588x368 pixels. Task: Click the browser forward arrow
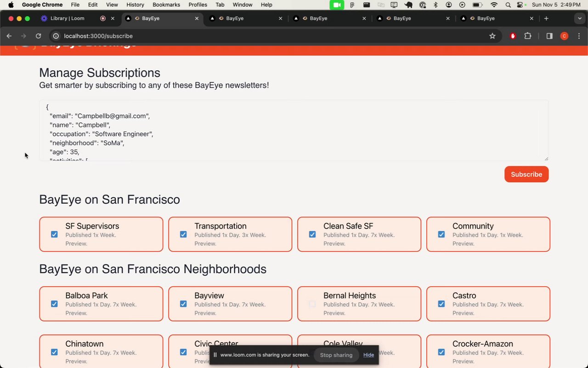[23, 36]
